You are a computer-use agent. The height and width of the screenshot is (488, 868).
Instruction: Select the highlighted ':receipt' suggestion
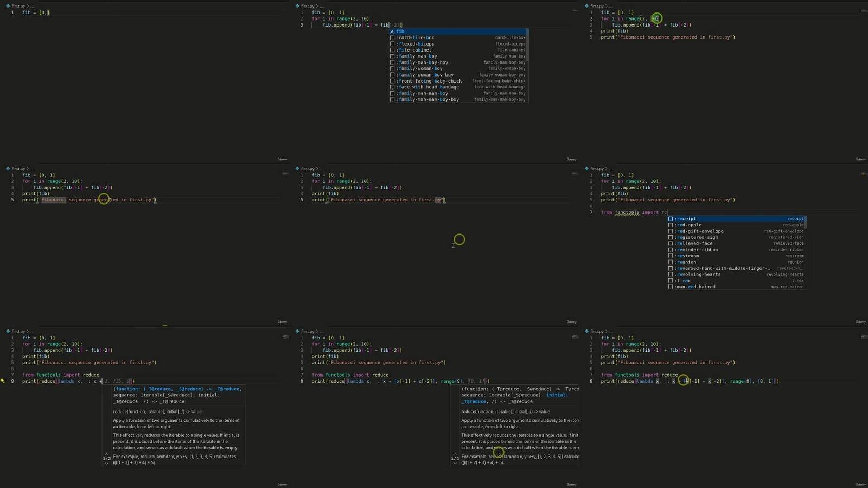pyautogui.click(x=736, y=219)
